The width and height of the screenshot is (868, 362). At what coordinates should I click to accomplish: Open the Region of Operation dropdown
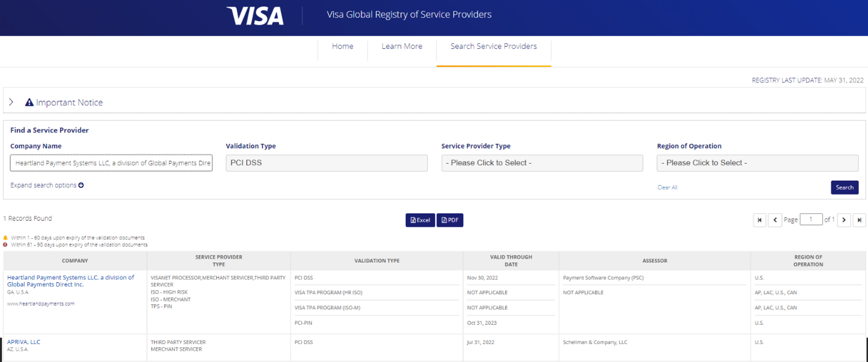tap(757, 163)
